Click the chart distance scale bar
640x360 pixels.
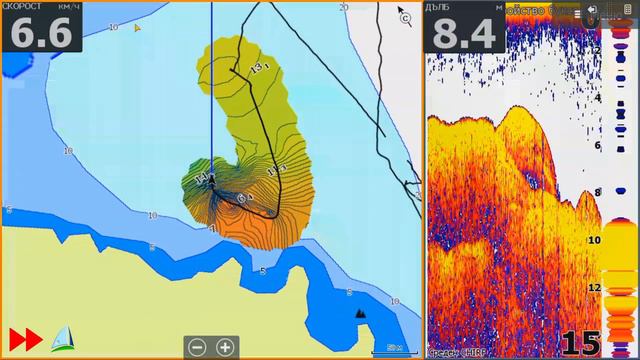(x=394, y=349)
